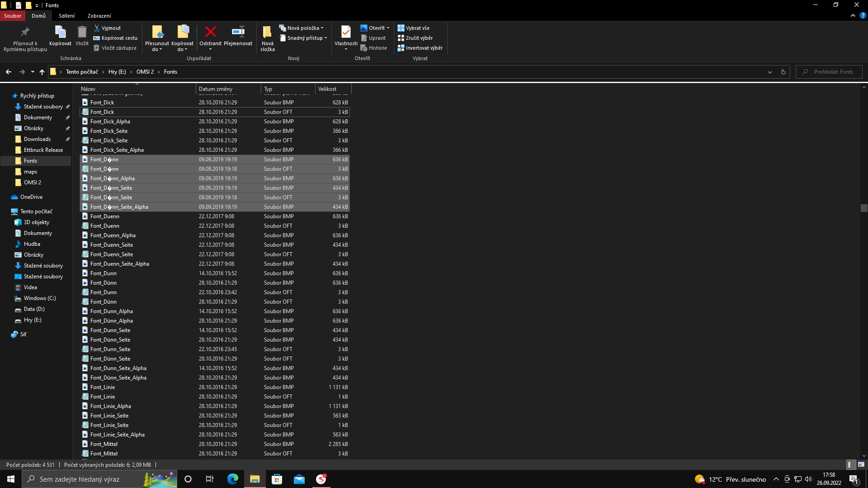
Task: Click Invertovat výběr selection toggle
Action: [x=420, y=48]
